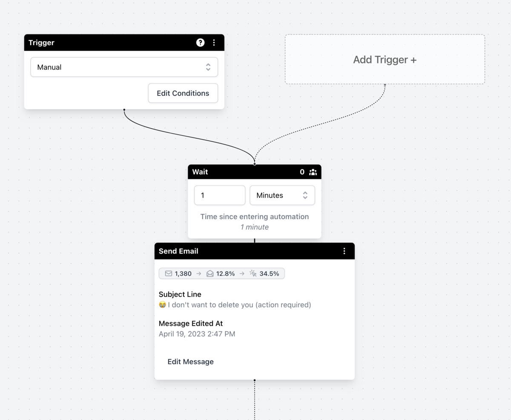Screen dimensions: 511x420
Task: Click the Edit Conditions button
Action: (x=183, y=93)
